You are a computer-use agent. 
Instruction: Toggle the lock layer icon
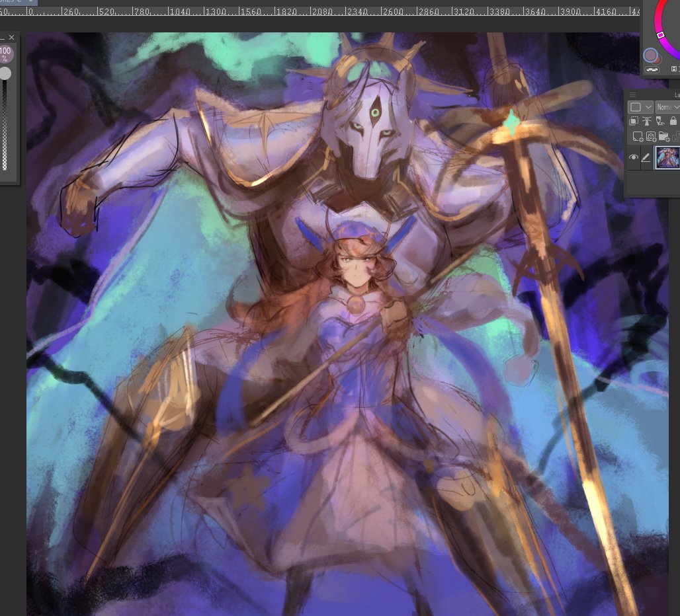[673, 121]
